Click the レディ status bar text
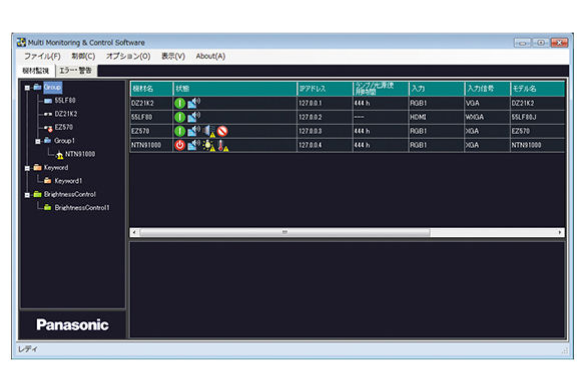The height and width of the screenshot is (390, 584). click(28, 349)
